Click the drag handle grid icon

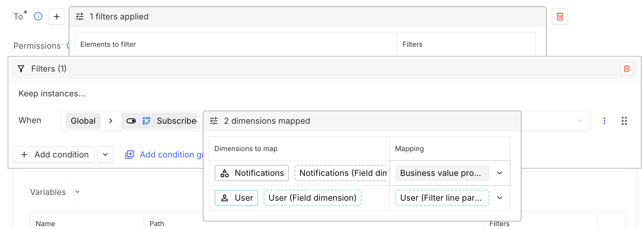click(624, 121)
